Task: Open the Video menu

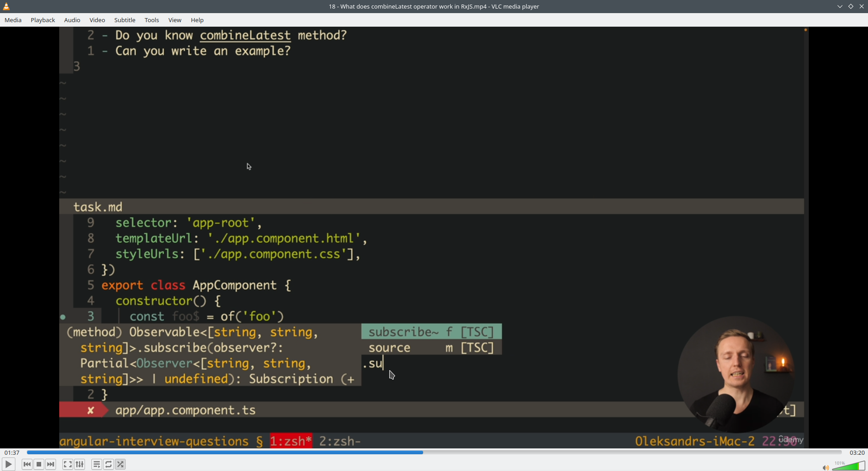Action: coord(97,20)
